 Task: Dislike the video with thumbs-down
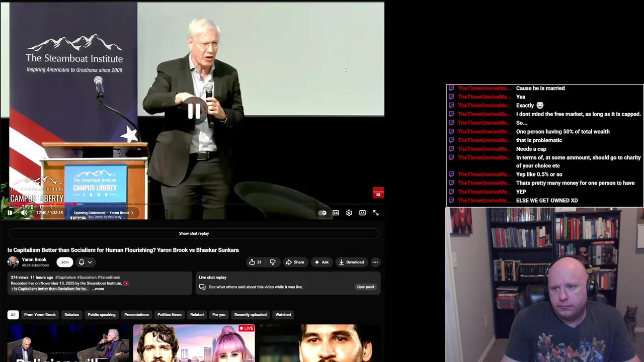pyautogui.click(x=272, y=262)
